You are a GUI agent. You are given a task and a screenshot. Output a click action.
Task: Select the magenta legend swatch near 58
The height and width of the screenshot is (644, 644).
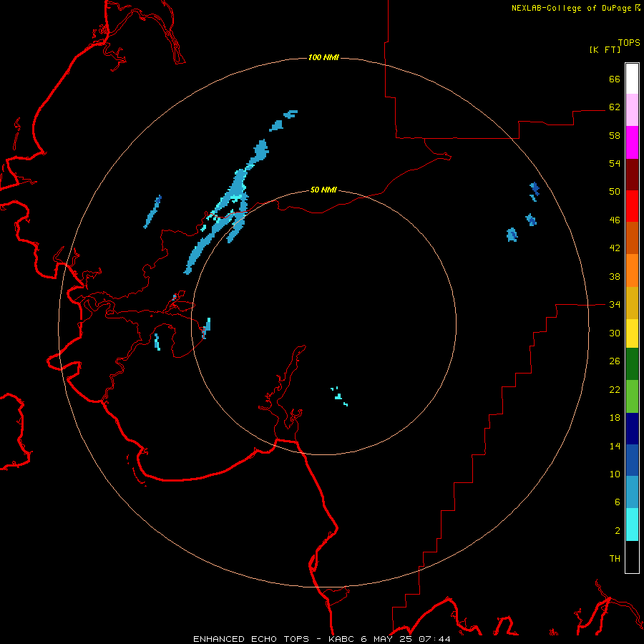[632, 142]
